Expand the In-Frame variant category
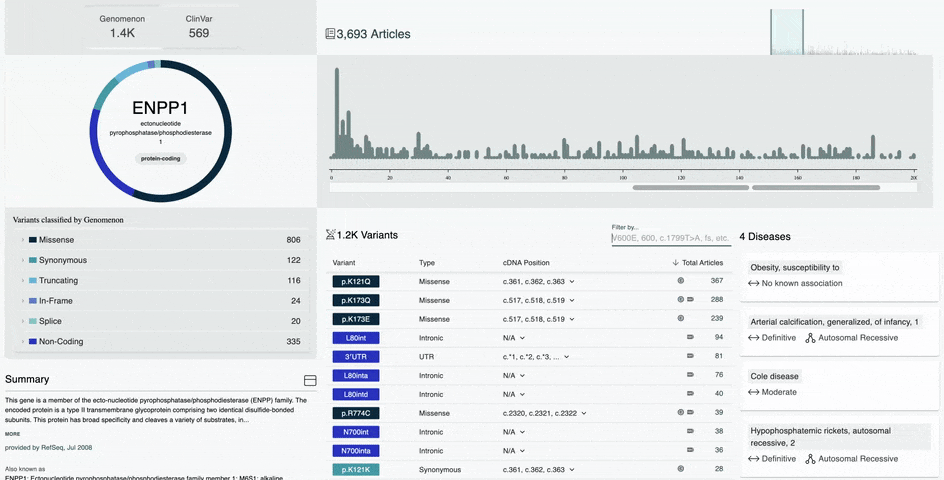Viewport: 944px width, 480px height. (x=23, y=301)
